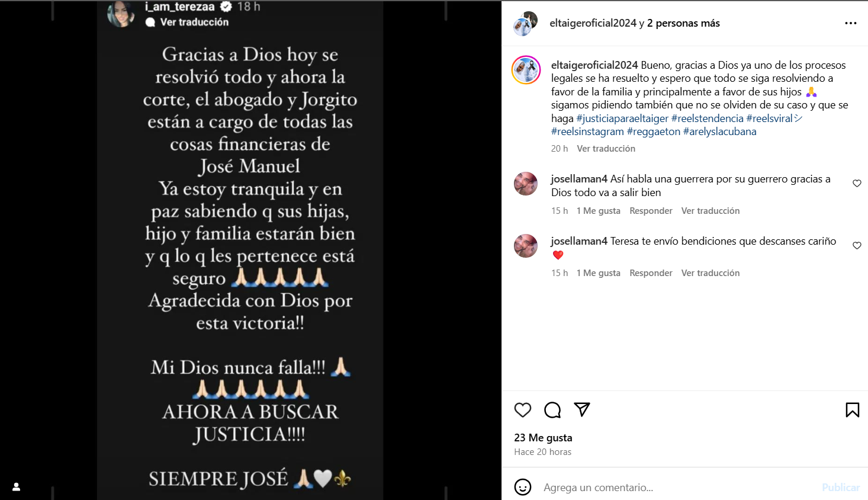This screenshot has height=500, width=868.
Task: Like the 'Así habla una guerrera' comment
Action: 857,183
